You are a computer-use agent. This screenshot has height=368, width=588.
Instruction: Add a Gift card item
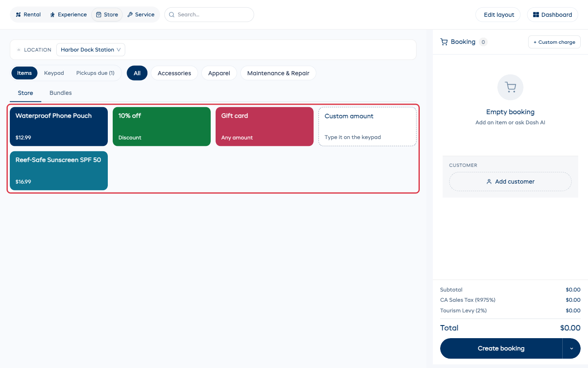[265, 126]
